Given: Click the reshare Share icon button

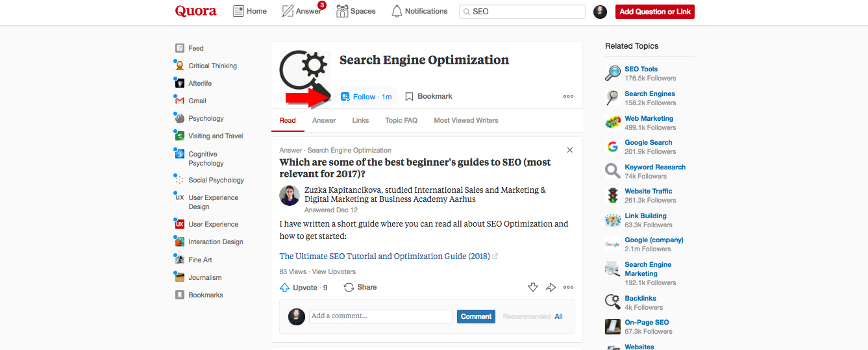Looking at the screenshot, I should (x=360, y=287).
